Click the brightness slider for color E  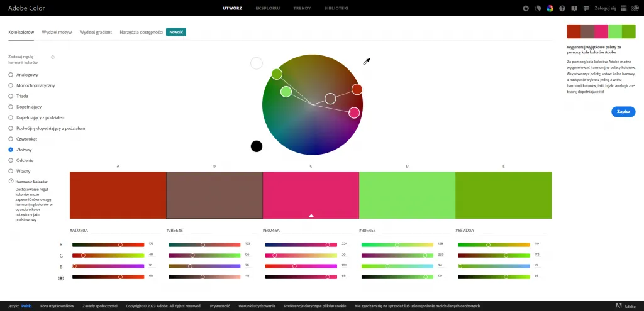pos(494,277)
